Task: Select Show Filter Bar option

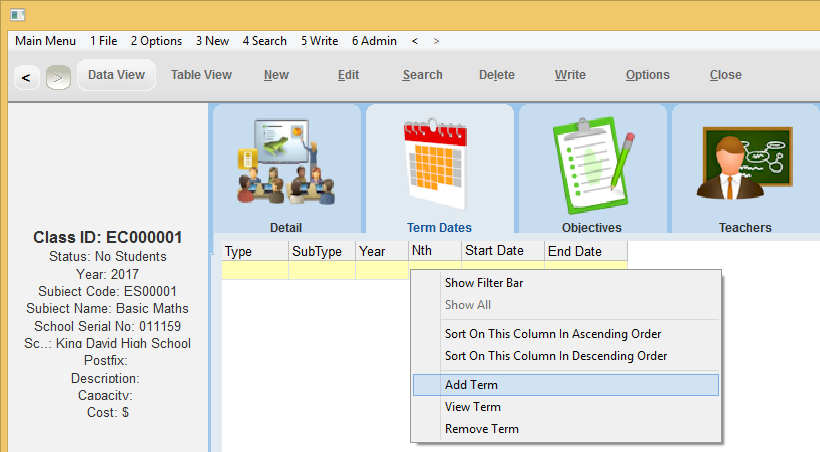Action: (x=483, y=283)
